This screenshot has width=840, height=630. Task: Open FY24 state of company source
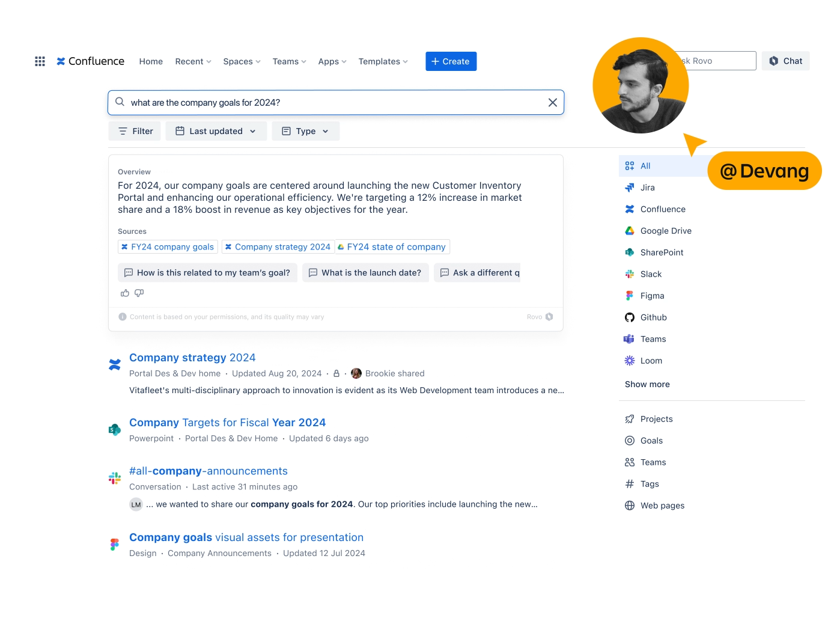pyautogui.click(x=392, y=247)
